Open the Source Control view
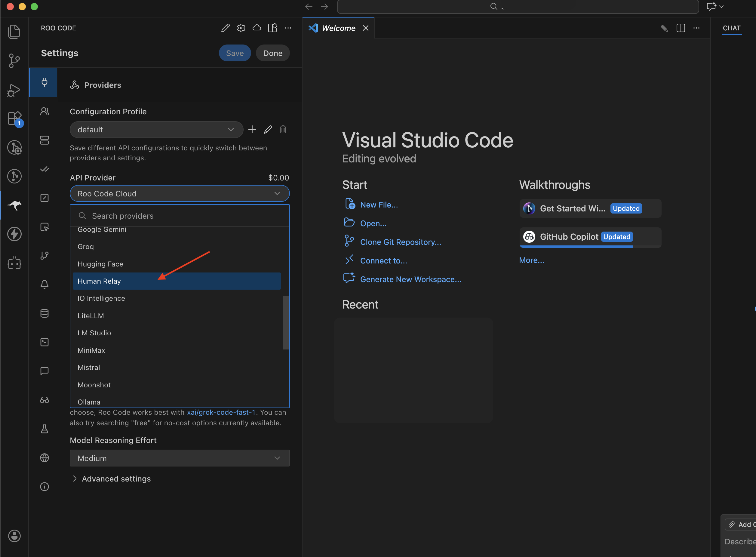 (14, 61)
